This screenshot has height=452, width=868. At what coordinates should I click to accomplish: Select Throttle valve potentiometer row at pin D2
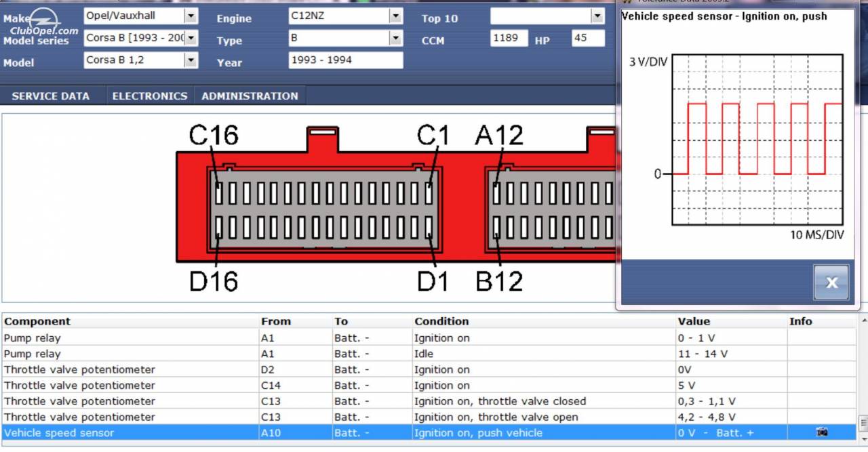click(429, 369)
